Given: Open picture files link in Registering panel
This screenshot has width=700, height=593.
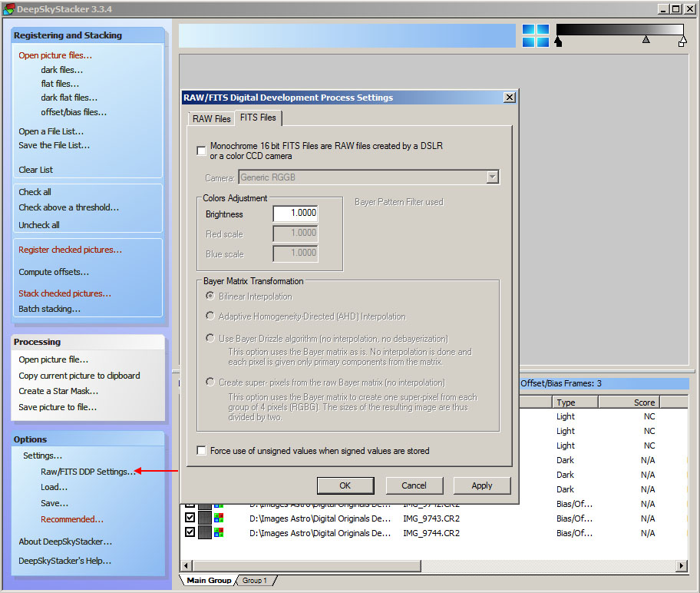Looking at the screenshot, I should [x=55, y=55].
